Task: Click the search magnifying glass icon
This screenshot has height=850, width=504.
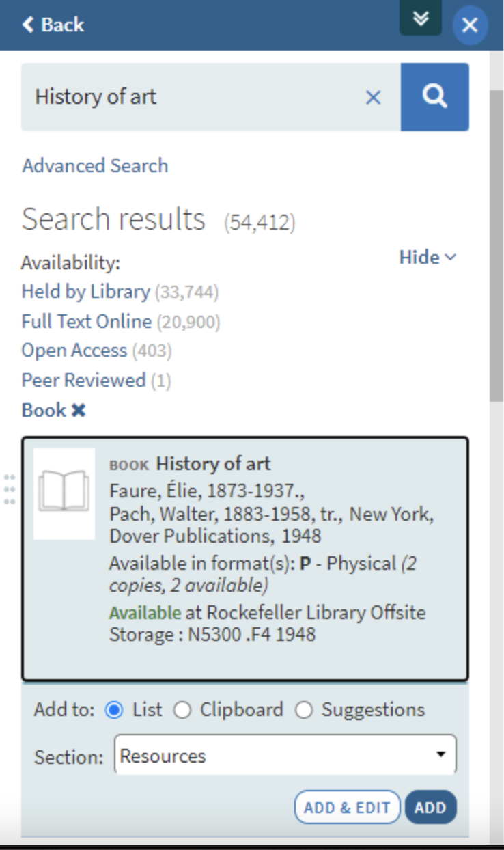Action: click(x=434, y=97)
